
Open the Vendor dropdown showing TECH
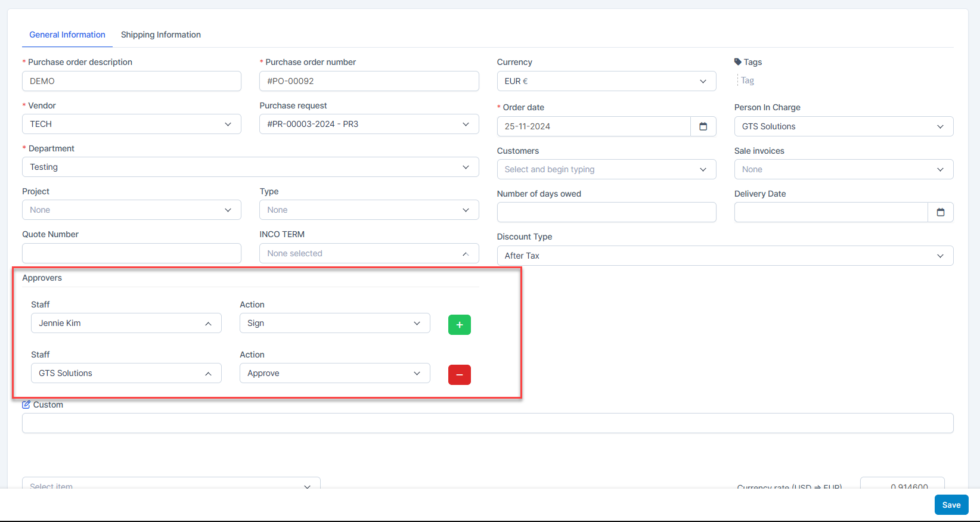coord(131,124)
